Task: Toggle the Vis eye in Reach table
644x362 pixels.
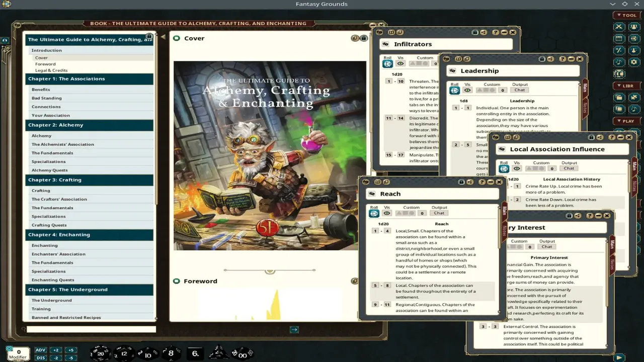Action: 387,213
